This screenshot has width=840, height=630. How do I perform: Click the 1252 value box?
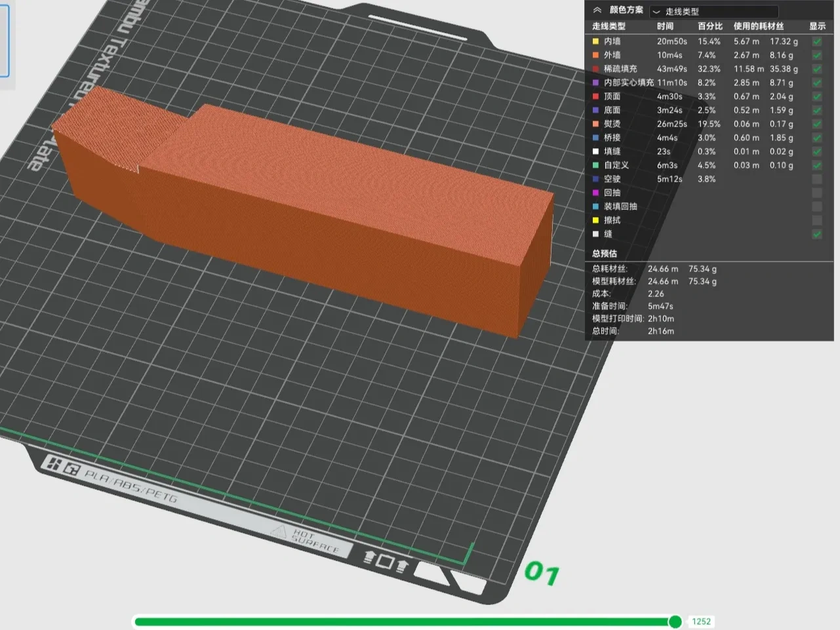(x=701, y=621)
